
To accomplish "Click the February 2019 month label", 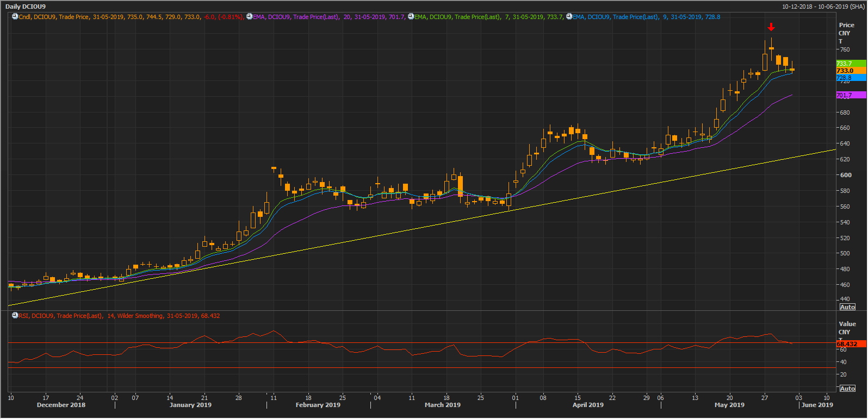I will pos(318,405).
